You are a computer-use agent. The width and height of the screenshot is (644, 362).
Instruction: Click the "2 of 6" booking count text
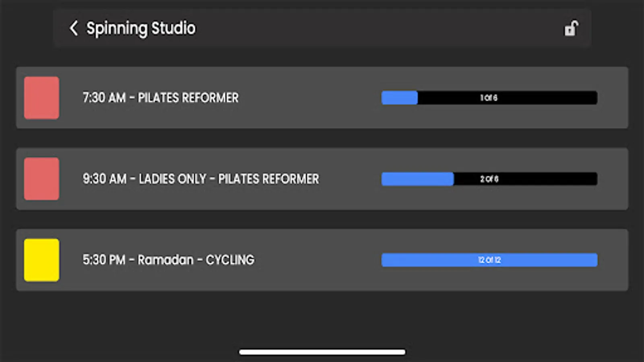[489, 179]
